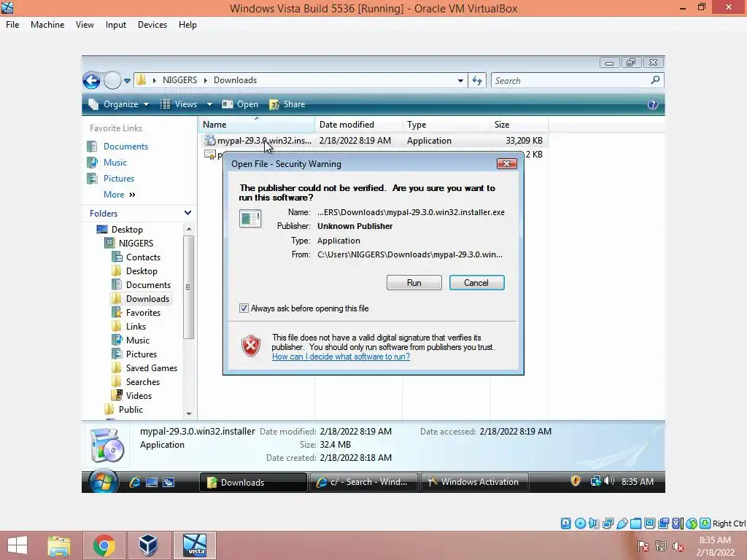Click the Vista network tray icon
Image resolution: width=747 pixels, height=560 pixels.
[x=595, y=481]
